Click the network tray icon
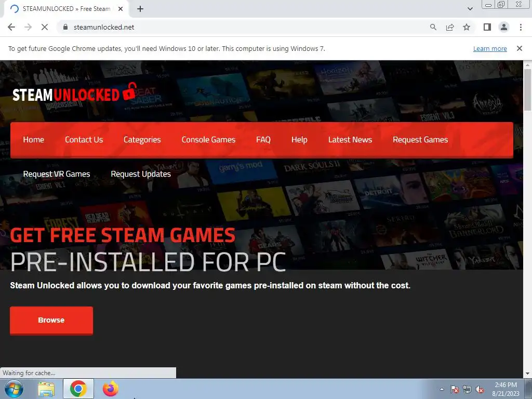 (x=467, y=389)
